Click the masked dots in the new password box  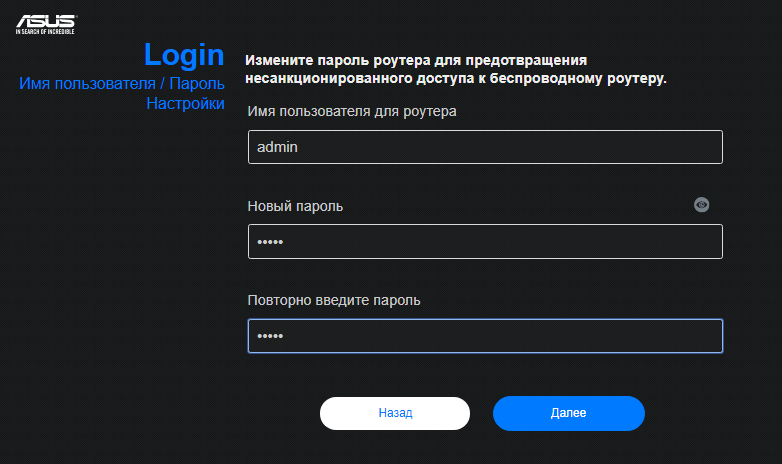point(270,243)
